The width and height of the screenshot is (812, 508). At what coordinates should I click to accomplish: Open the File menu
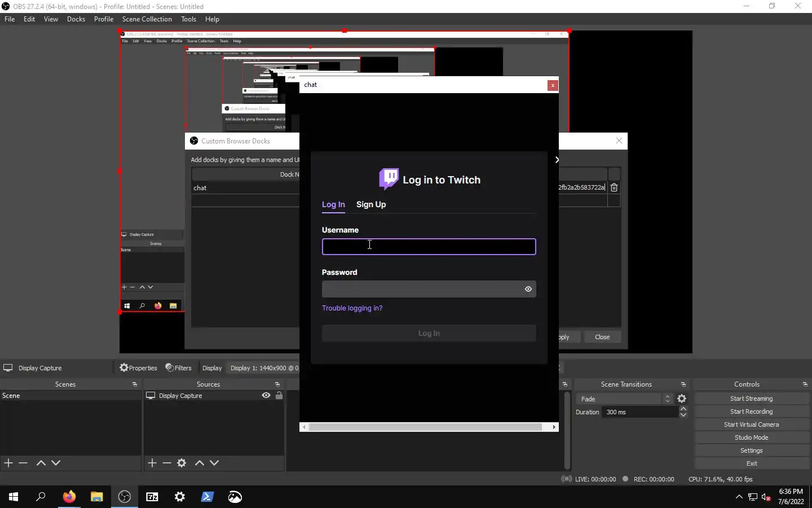pyautogui.click(x=10, y=19)
